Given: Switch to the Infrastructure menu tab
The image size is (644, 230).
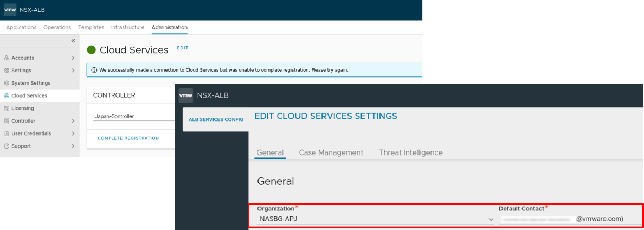Looking at the screenshot, I should [127, 28].
